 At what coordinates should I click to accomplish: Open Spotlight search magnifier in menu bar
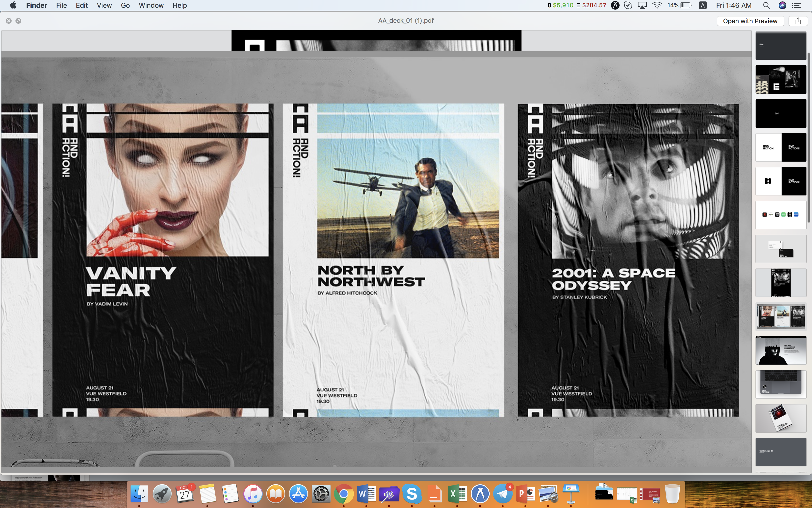[x=766, y=5]
